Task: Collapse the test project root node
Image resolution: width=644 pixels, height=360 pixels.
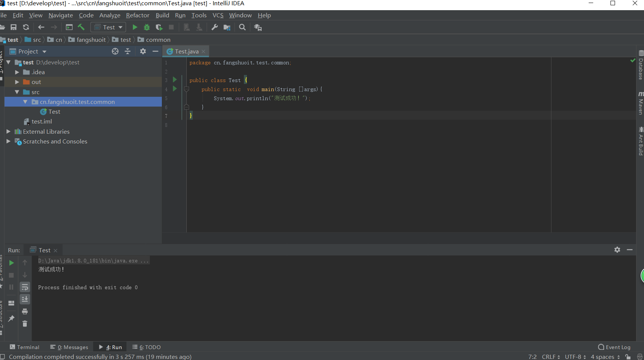Action: (8, 62)
